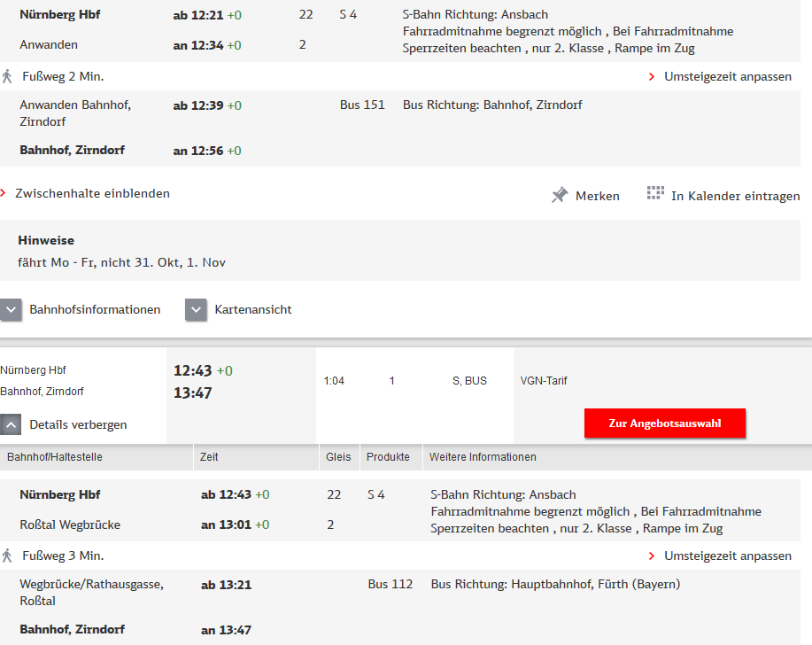Select Bus 112 product entry
The height and width of the screenshot is (645, 812).
[x=391, y=584]
